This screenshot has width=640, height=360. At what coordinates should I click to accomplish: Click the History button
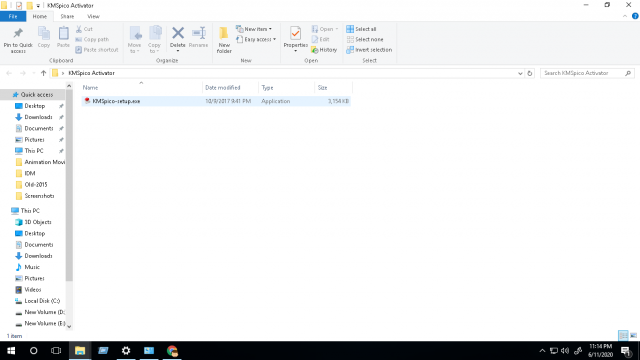(324, 50)
